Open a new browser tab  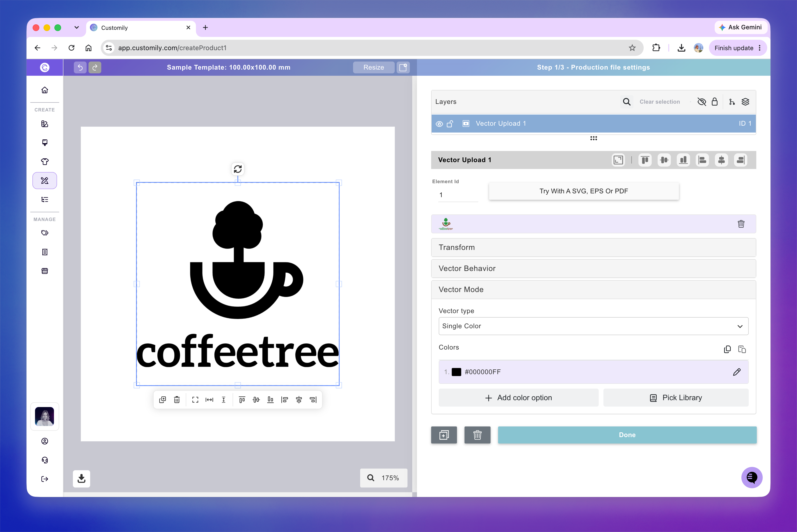205,27
